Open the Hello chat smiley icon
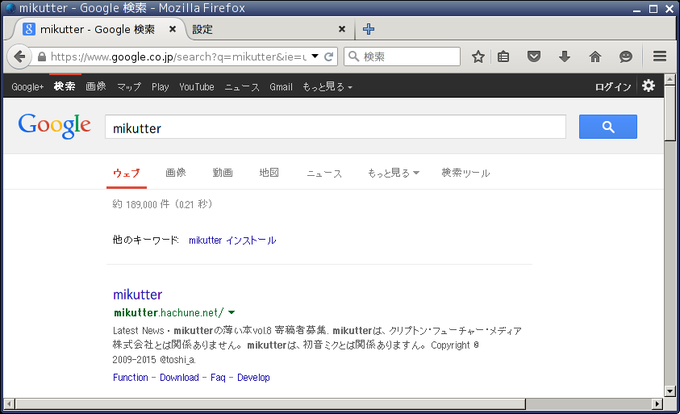Screen dimensions: 680x414 coord(625,57)
